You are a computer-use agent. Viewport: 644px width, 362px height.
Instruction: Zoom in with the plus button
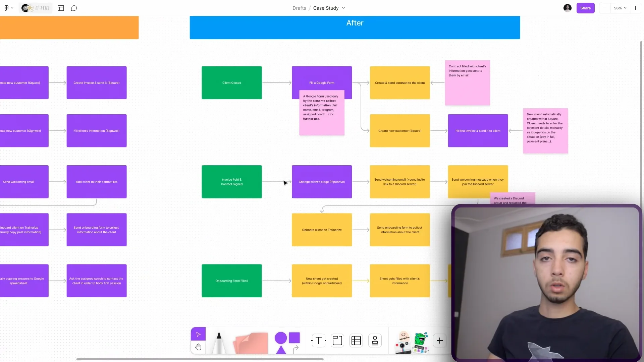pos(635,8)
